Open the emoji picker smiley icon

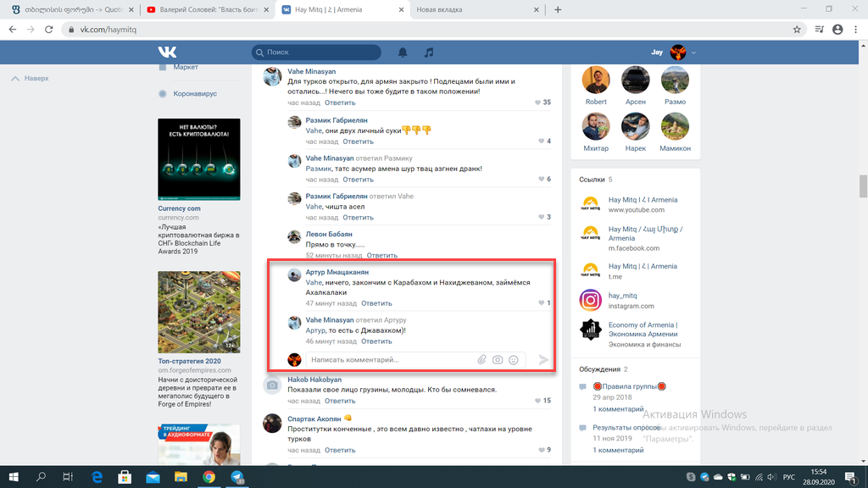[514, 359]
